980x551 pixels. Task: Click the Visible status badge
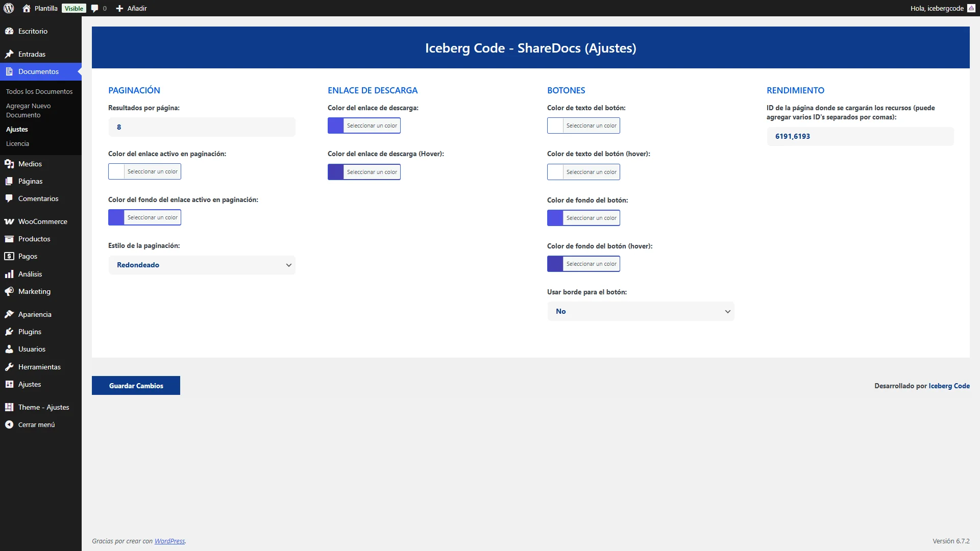73,8
